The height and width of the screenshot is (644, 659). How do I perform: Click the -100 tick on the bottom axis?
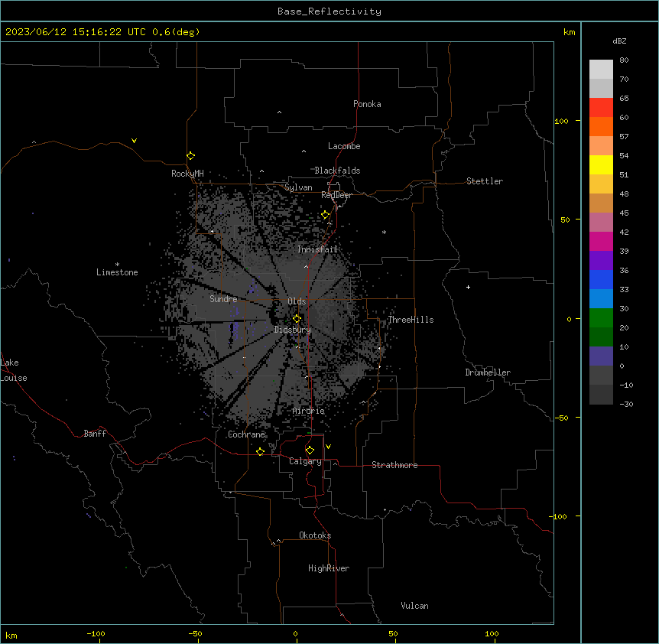(x=96, y=633)
